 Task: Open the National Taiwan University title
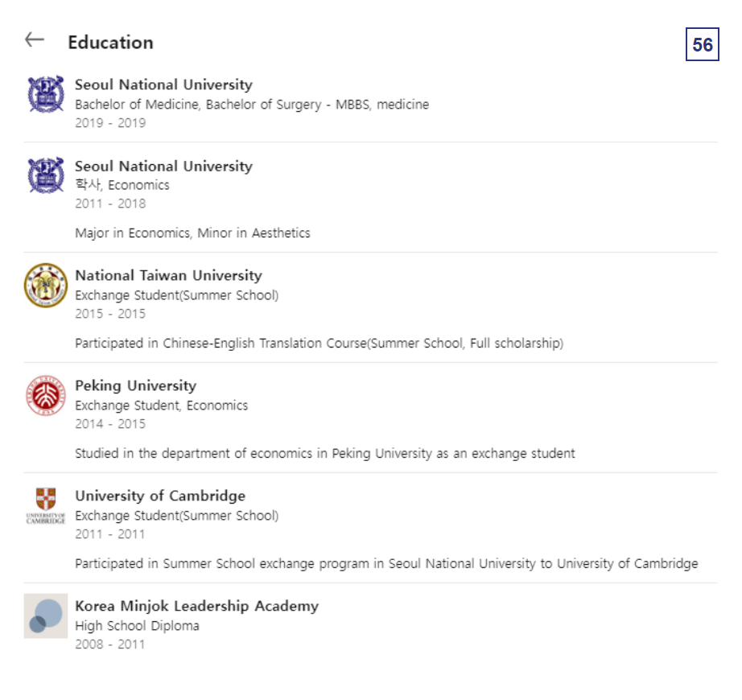(x=168, y=276)
